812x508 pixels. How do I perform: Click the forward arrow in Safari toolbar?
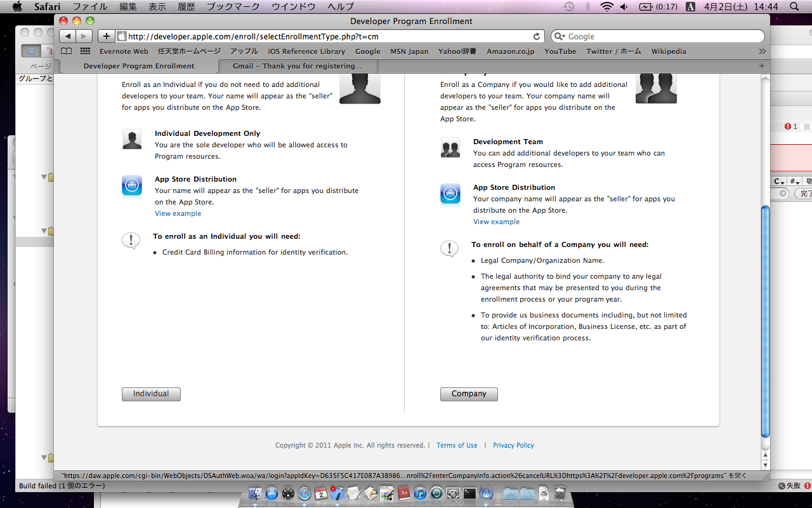[x=84, y=36]
